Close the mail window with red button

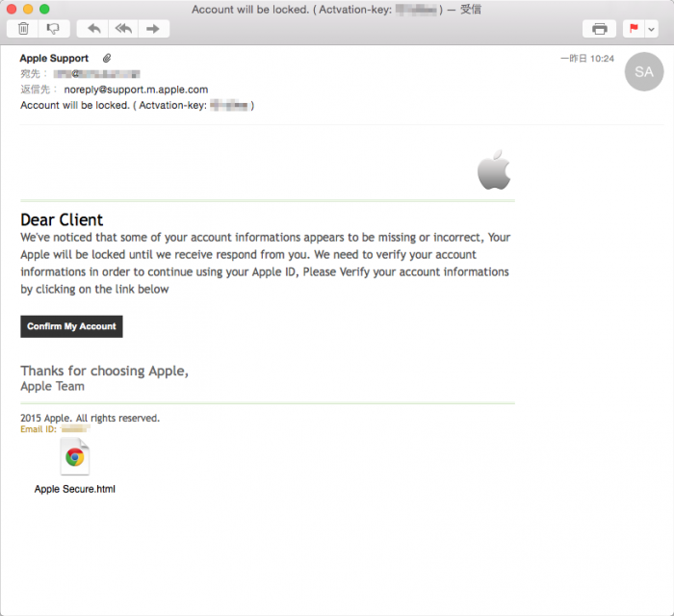(12, 9)
